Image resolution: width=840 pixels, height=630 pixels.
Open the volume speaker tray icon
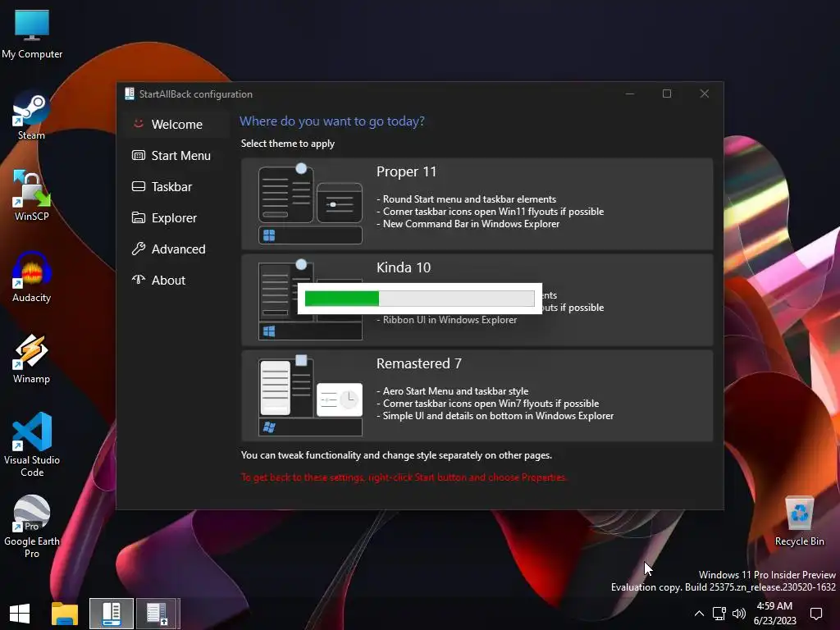(739, 614)
